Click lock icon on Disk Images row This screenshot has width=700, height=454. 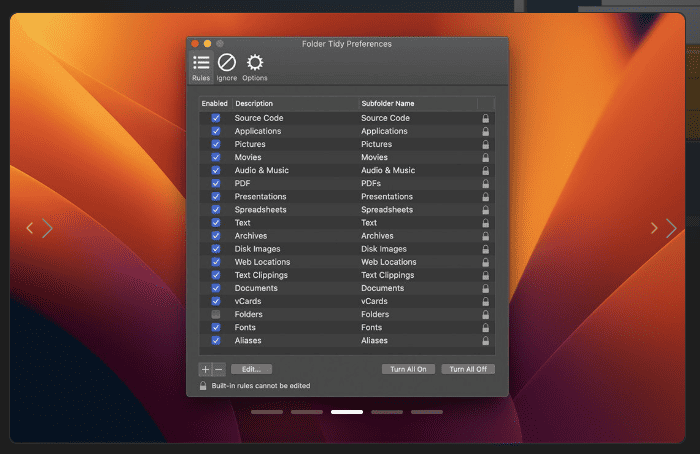pos(485,249)
